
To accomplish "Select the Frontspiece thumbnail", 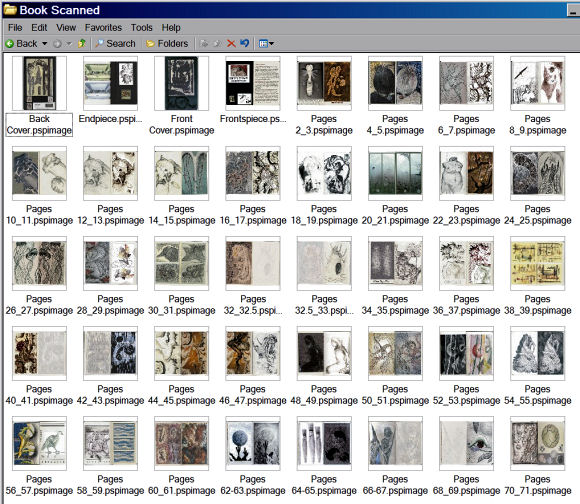I will (x=253, y=83).
